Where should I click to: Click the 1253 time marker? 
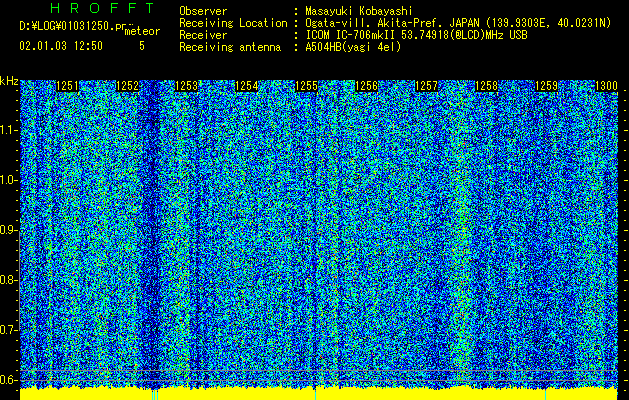[x=187, y=86]
